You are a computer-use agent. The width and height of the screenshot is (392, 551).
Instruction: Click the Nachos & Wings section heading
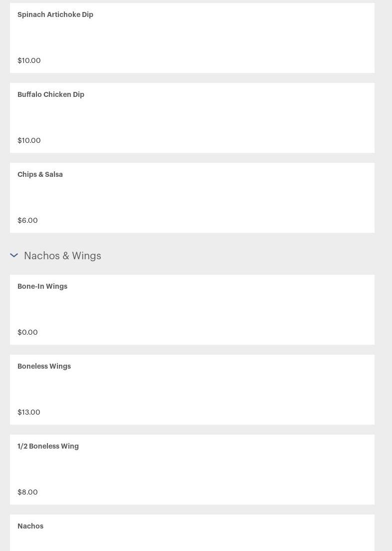click(x=62, y=256)
